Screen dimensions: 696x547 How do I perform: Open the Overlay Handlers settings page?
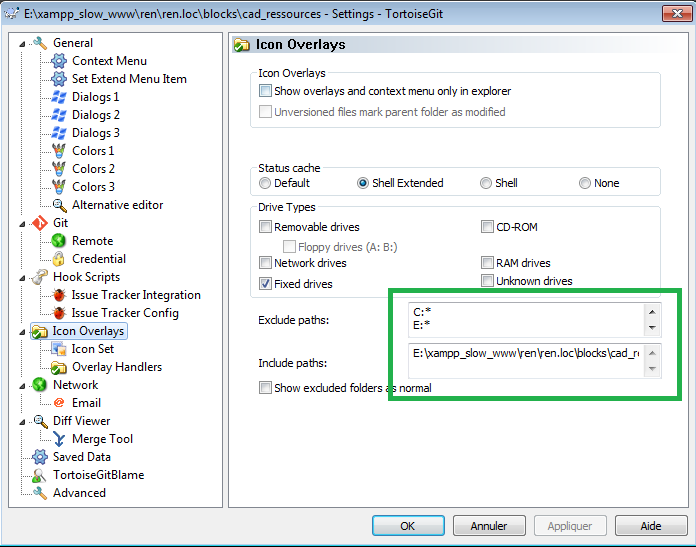tap(116, 367)
